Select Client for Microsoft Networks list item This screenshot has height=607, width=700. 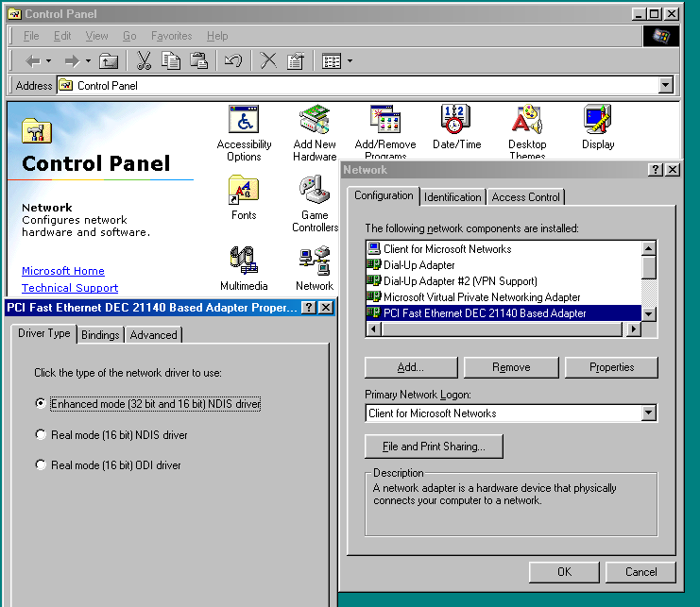click(504, 249)
